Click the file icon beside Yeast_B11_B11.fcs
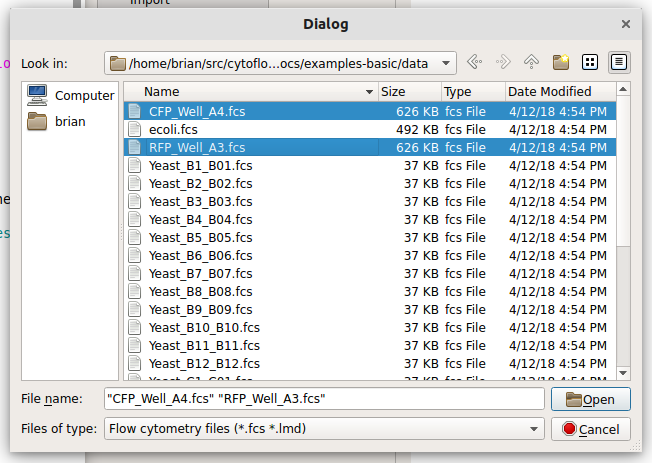The height and width of the screenshot is (463, 652). coord(134,345)
